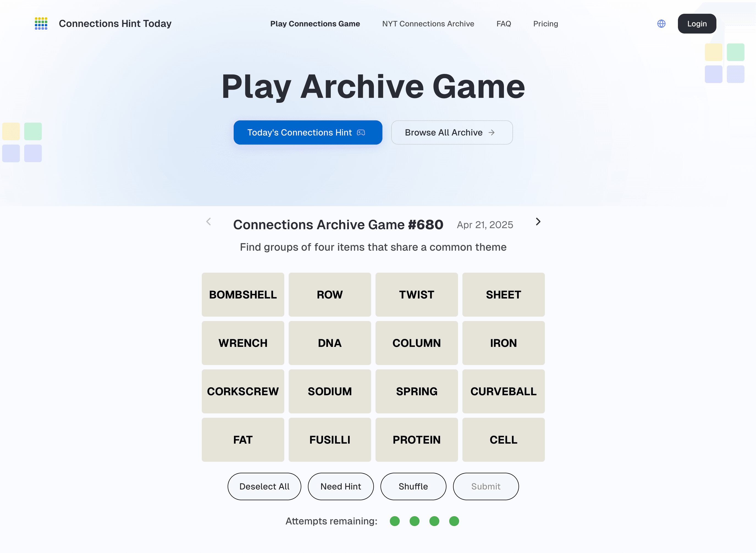Click the gamepad icon in Today's Hint
This screenshot has width=756, height=553.
361,132
